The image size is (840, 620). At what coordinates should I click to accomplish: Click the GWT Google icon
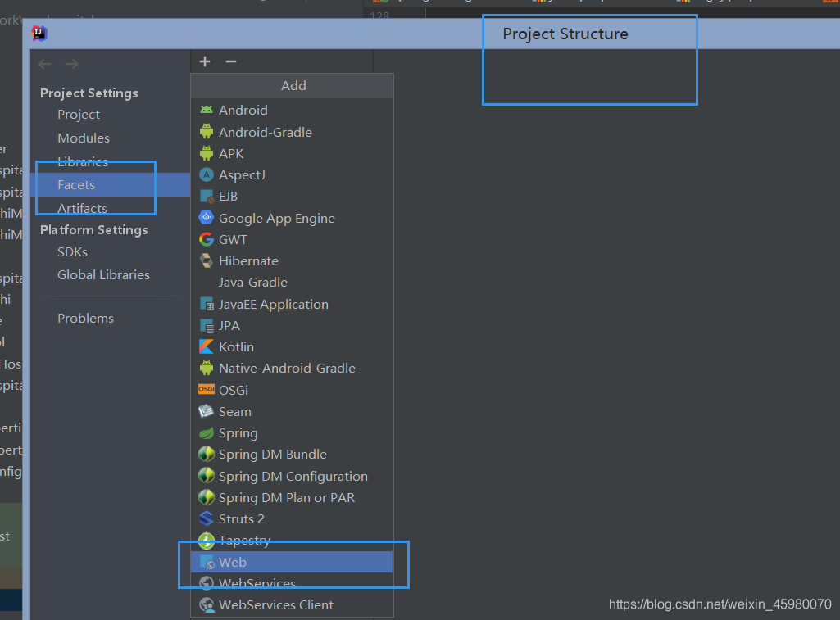(x=207, y=239)
